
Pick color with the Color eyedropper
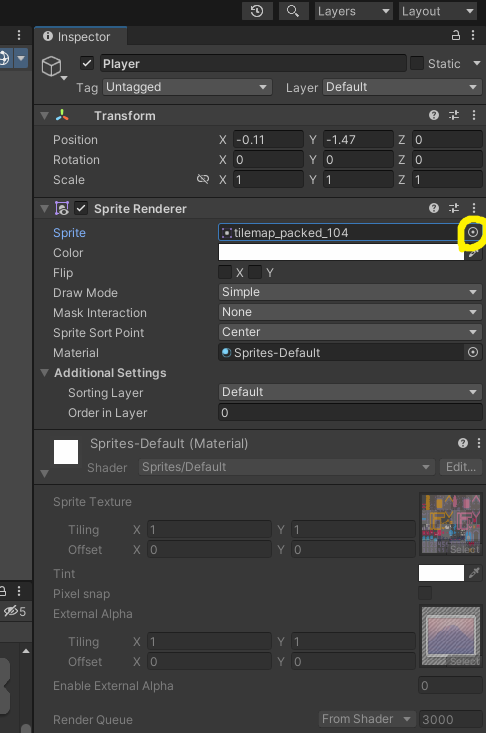pos(474,253)
